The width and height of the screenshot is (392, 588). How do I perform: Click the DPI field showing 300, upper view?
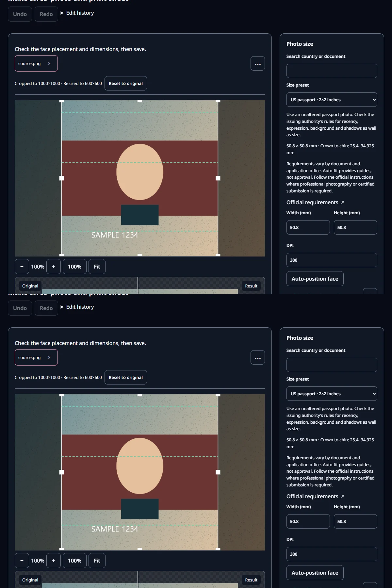coord(332,260)
